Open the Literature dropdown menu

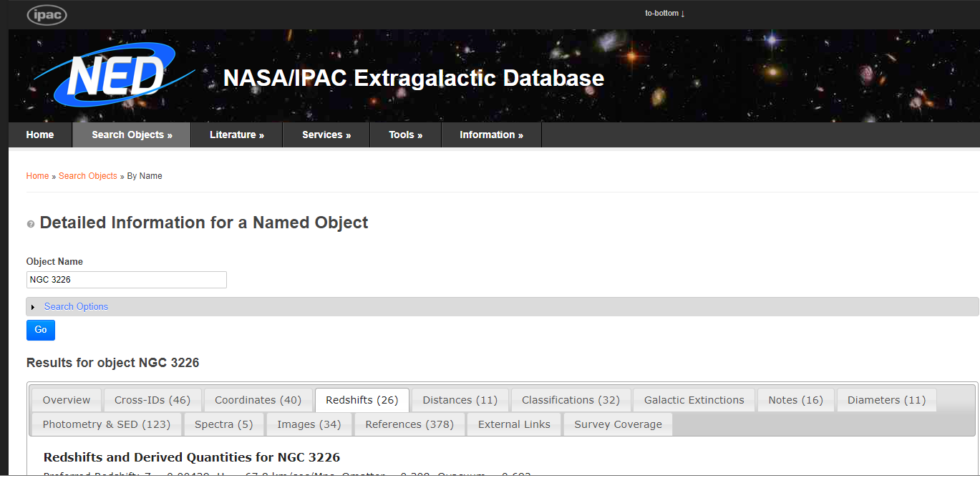pyautogui.click(x=237, y=135)
